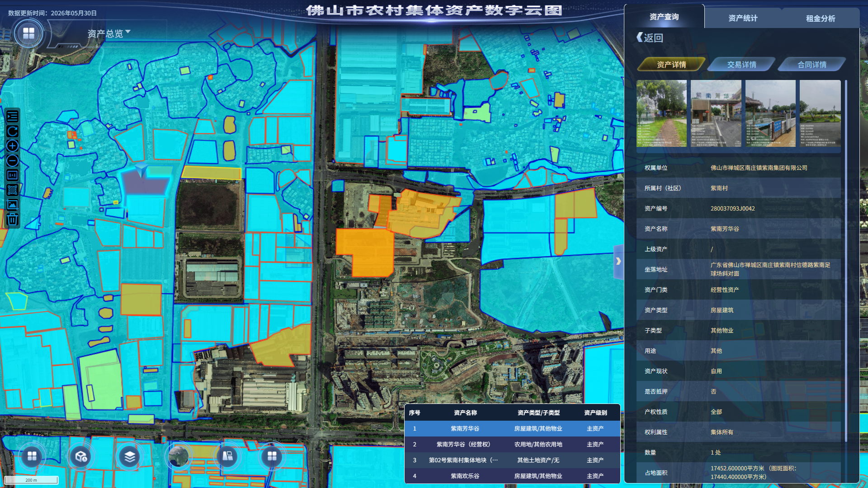Open the top-left grid menu button

(28, 33)
